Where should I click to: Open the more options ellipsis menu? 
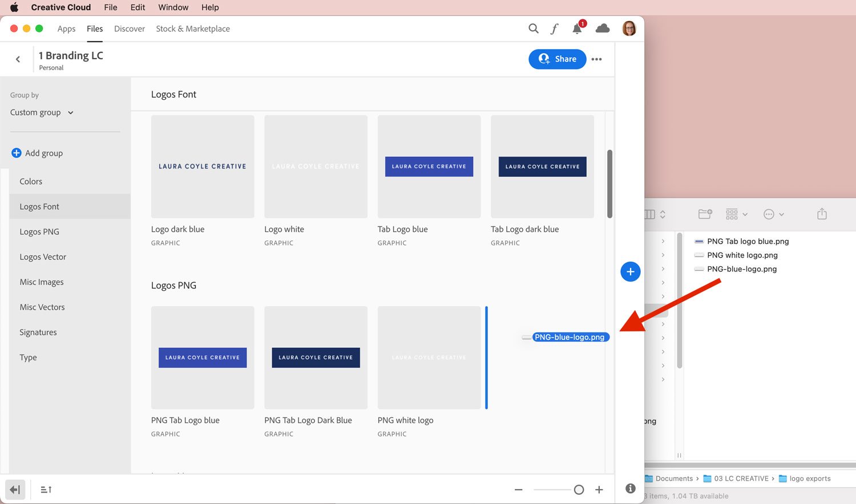tap(597, 59)
